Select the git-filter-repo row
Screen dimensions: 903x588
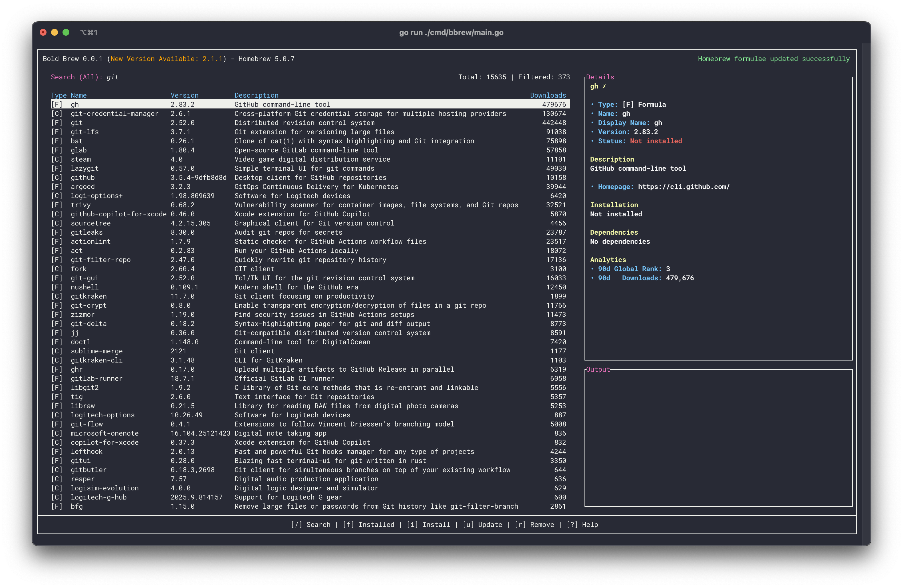coord(310,260)
